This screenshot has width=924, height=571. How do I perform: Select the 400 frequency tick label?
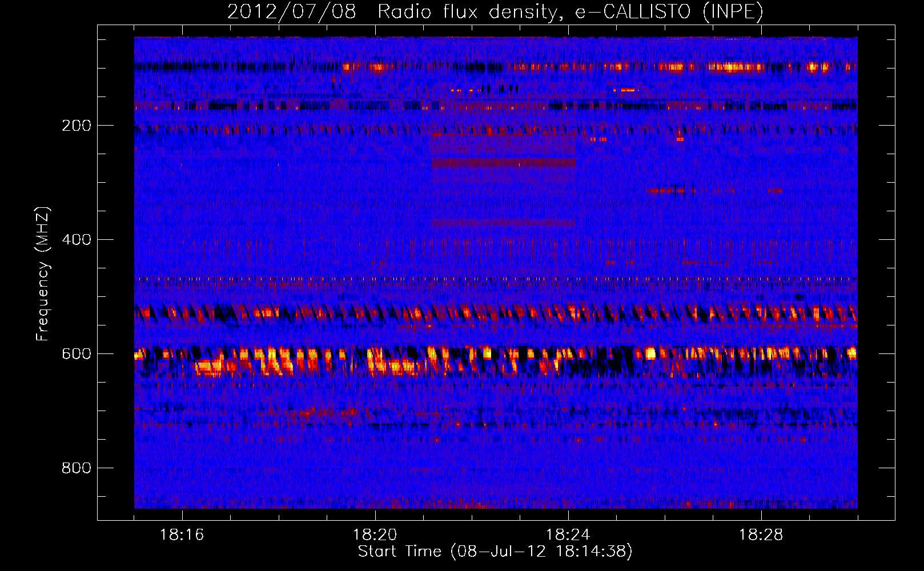point(76,240)
